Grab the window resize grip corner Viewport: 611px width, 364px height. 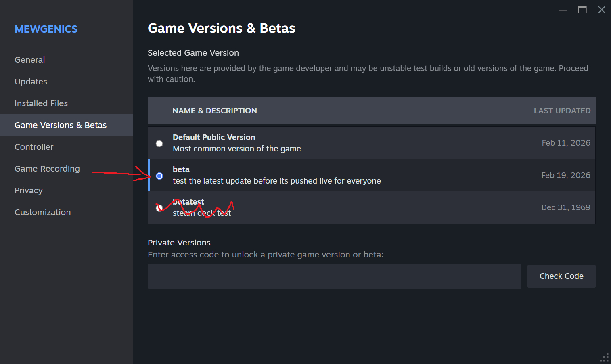click(x=605, y=358)
